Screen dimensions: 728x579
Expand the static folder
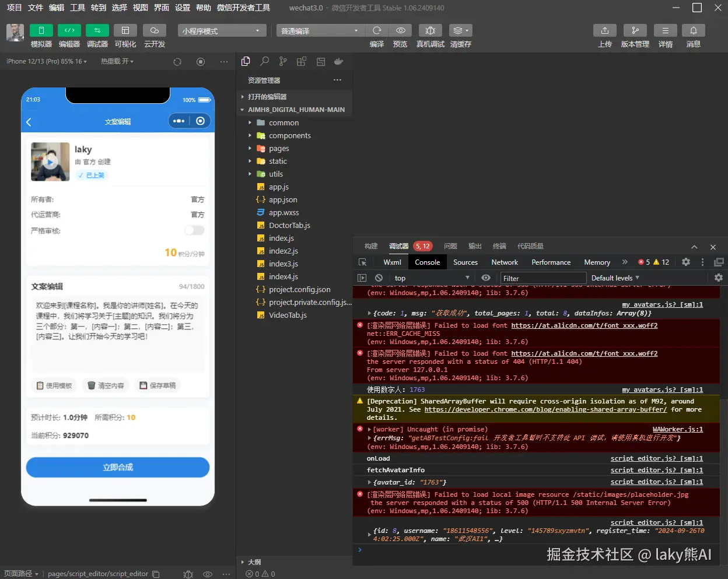click(294, 161)
